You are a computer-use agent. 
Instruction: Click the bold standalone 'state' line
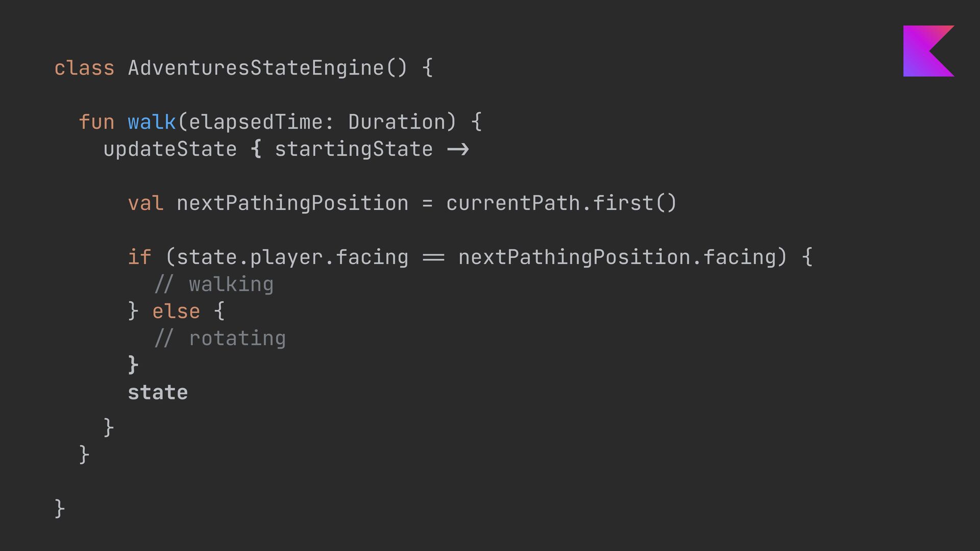point(158,393)
